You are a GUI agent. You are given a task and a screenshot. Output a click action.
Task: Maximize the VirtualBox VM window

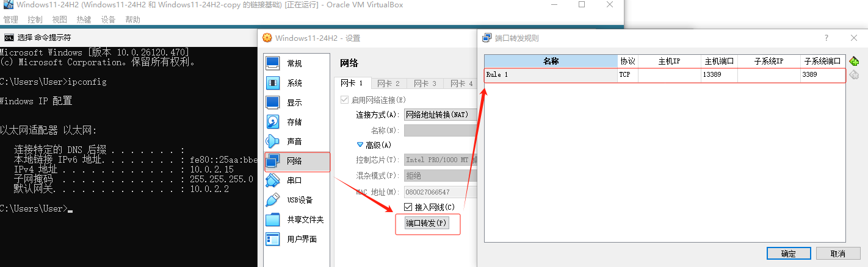(x=582, y=5)
